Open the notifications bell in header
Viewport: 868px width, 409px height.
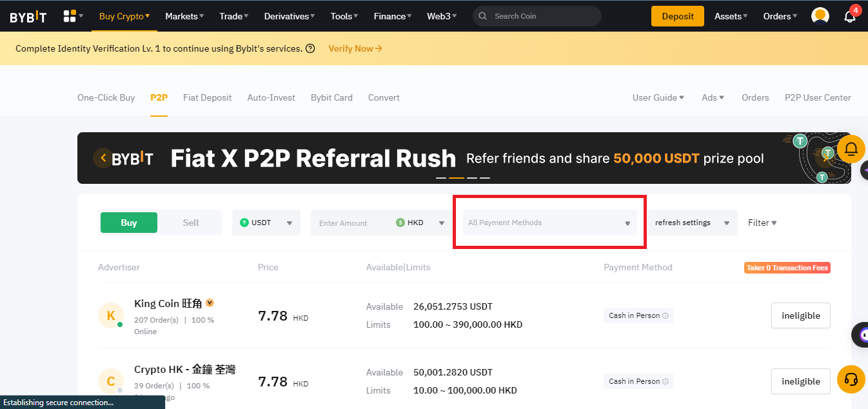click(x=850, y=16)
